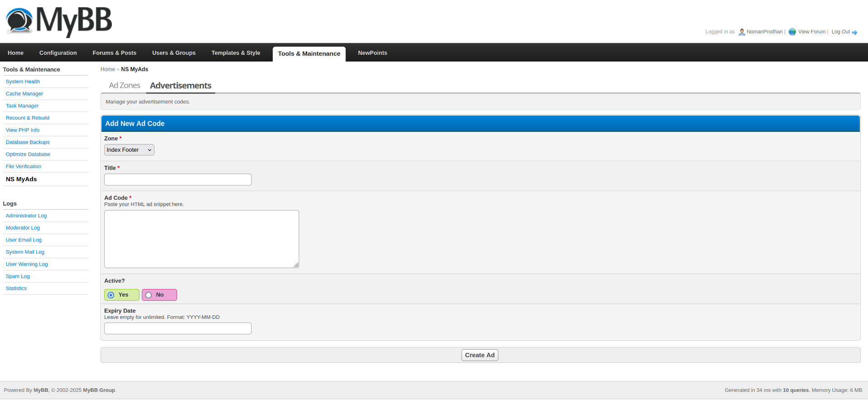Select the No radio button for Active
Viewport: 868px width, 400px height.
coord(149,295)
